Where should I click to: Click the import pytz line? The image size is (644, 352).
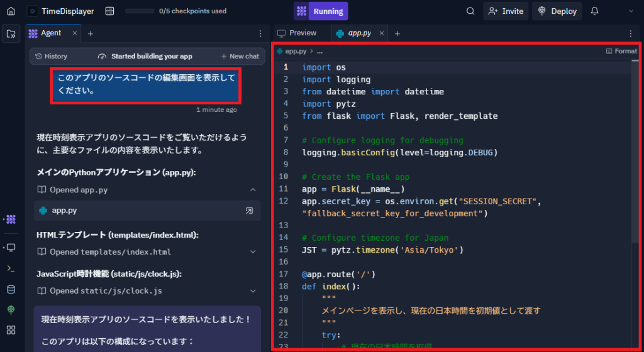click(329, 104)
